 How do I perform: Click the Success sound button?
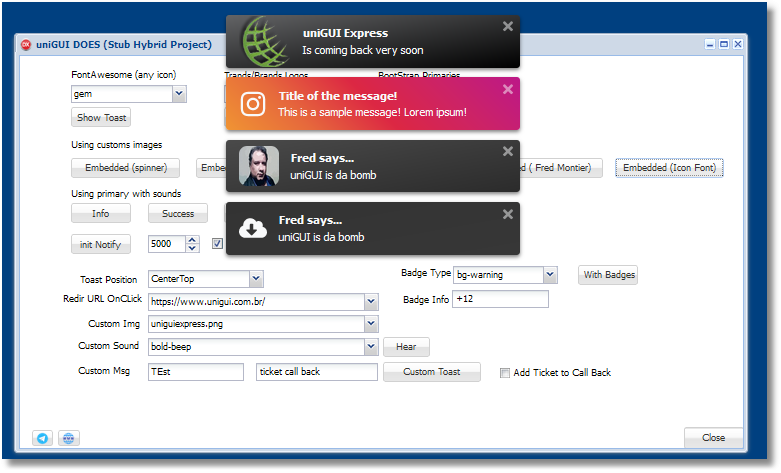tap(178, 214)
